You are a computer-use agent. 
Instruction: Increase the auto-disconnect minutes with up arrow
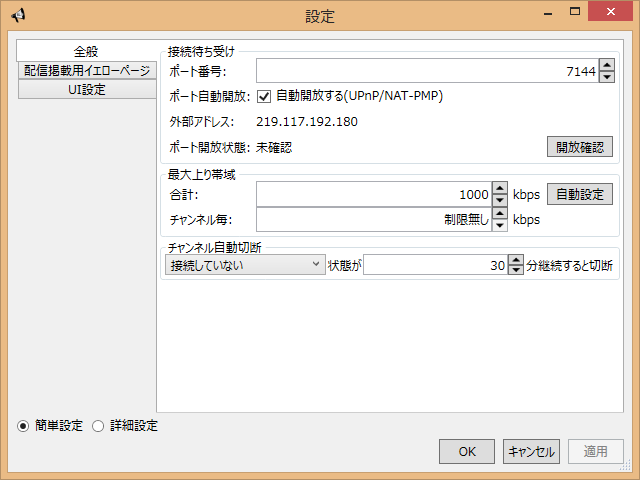(516, 260)
